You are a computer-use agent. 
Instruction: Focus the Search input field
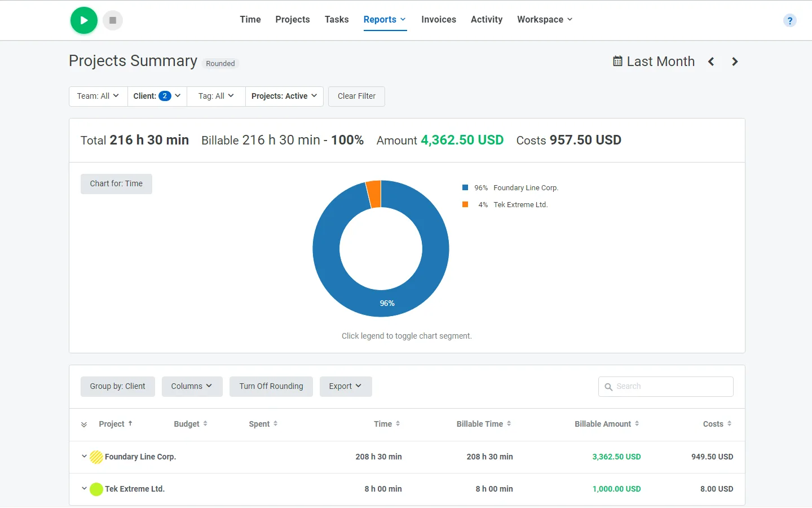666,387
